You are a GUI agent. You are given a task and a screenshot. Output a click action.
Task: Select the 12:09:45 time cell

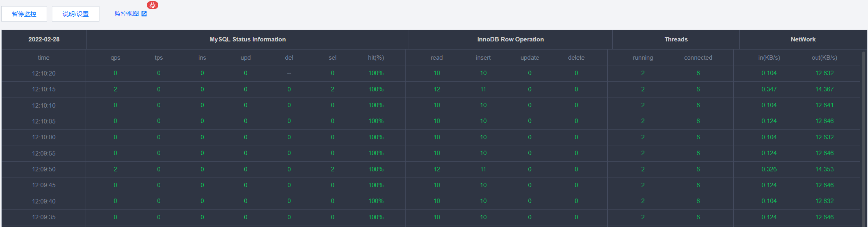point(44,185)
